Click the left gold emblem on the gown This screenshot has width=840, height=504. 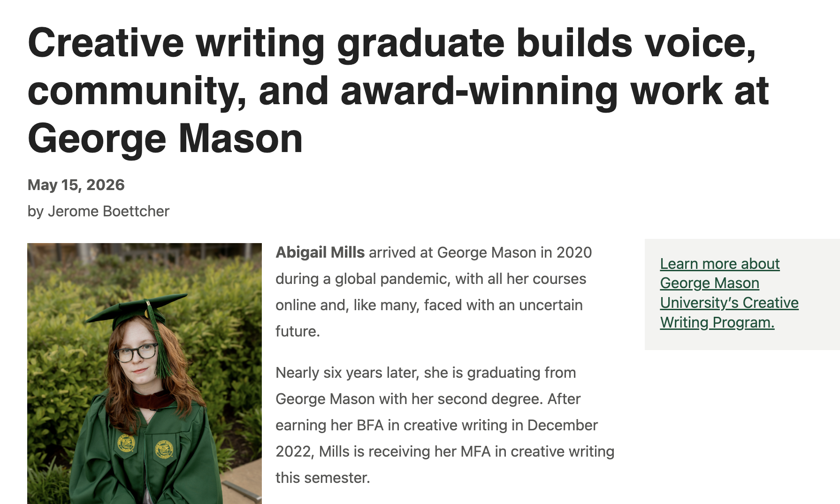click(126, 443)
